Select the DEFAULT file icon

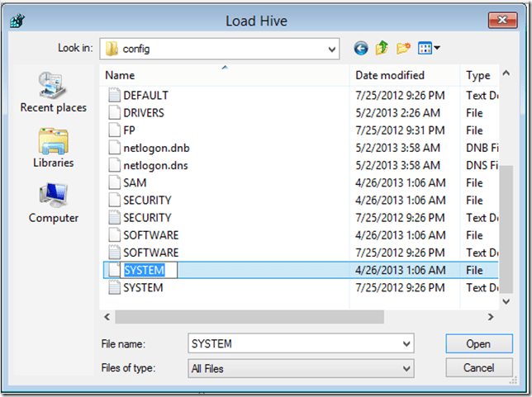(x=114, y=95)
